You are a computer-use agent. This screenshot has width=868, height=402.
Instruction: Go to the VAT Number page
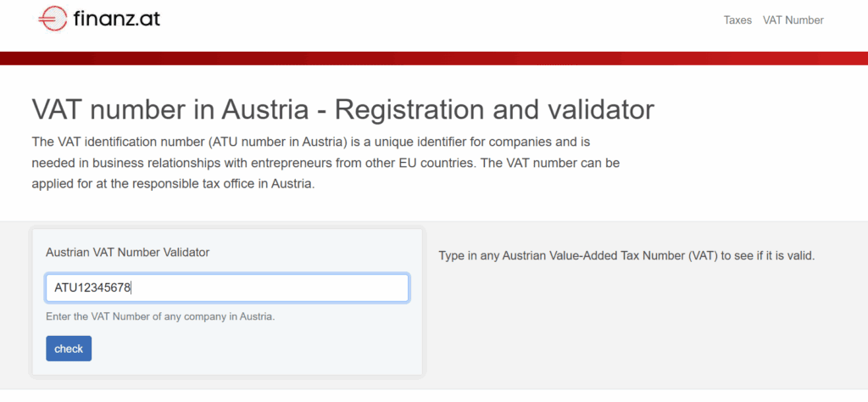(x=793, y=20)
